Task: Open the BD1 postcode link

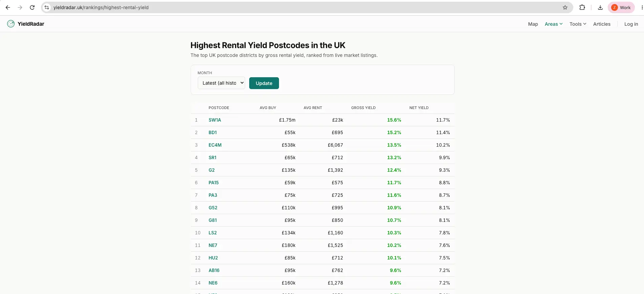Action: point(213,132)
